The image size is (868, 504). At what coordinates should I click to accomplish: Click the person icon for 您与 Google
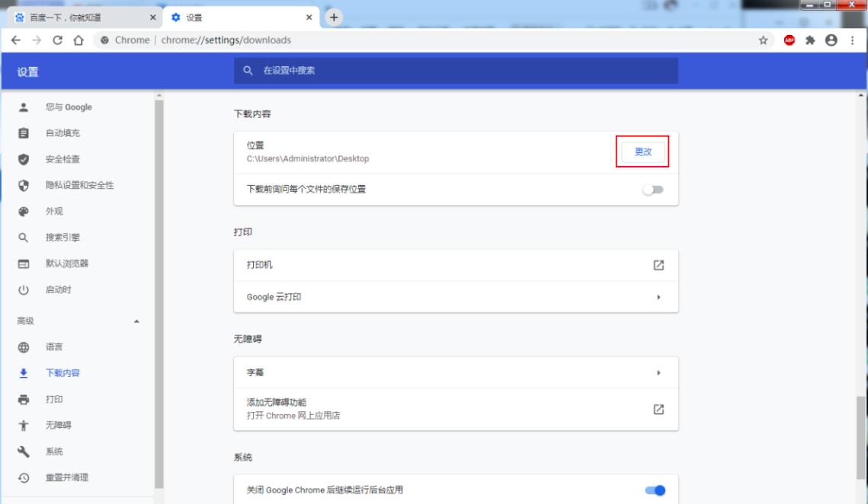pyautogui.click(x=24, y=107)
